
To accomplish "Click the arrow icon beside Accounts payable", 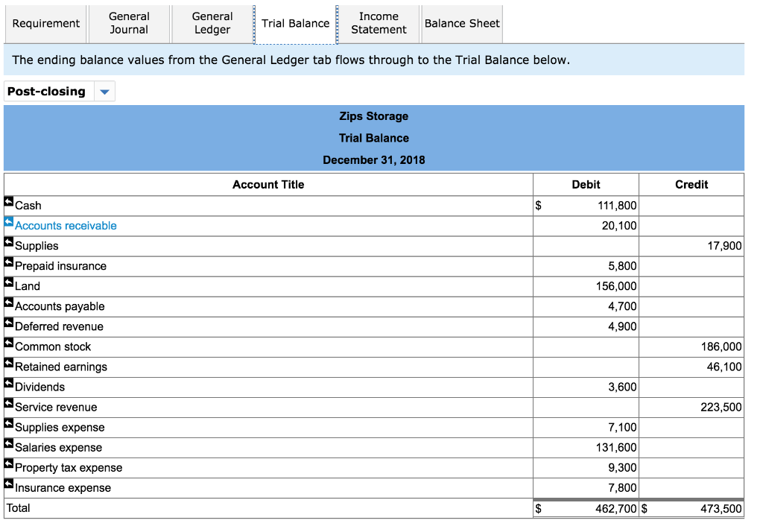I will pos(7,303).
